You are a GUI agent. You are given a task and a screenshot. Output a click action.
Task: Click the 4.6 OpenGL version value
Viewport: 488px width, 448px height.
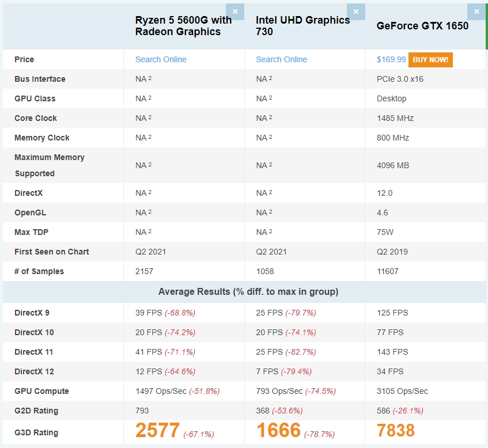click(382, 213)
